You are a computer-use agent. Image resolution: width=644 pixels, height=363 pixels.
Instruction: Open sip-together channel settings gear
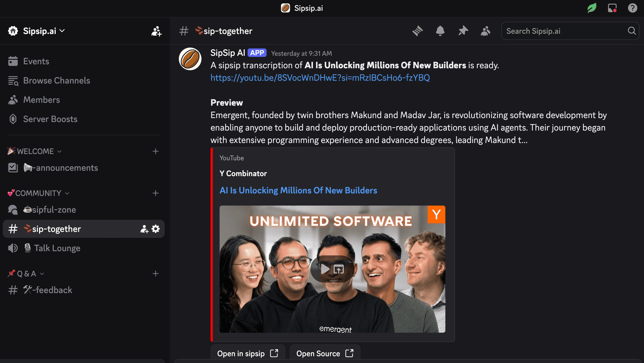[156, 229]
